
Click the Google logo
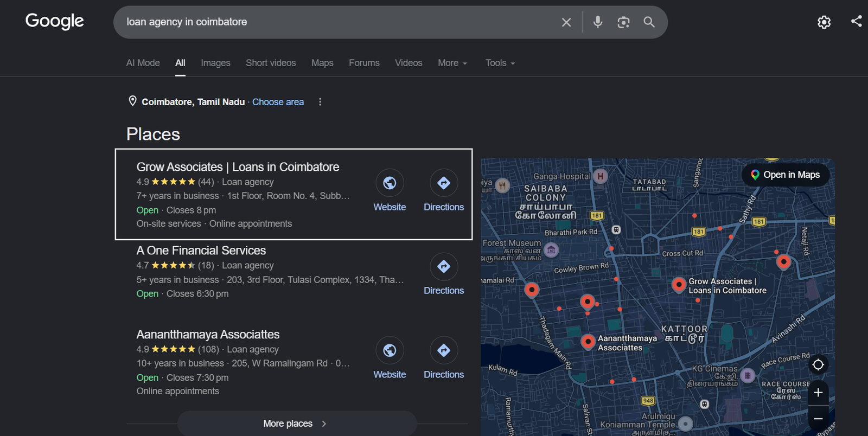point(54,21)
